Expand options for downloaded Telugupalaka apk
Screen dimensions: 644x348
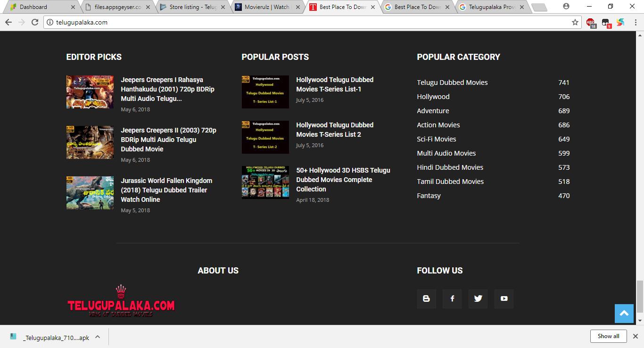98,337
